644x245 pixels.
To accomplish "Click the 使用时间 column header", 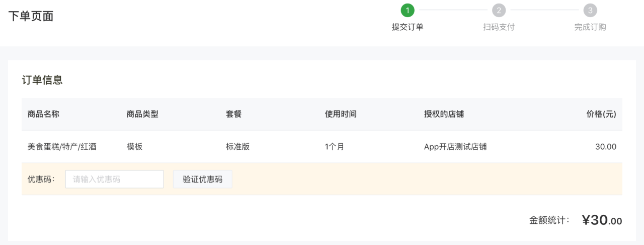I will tap(341, 114).
